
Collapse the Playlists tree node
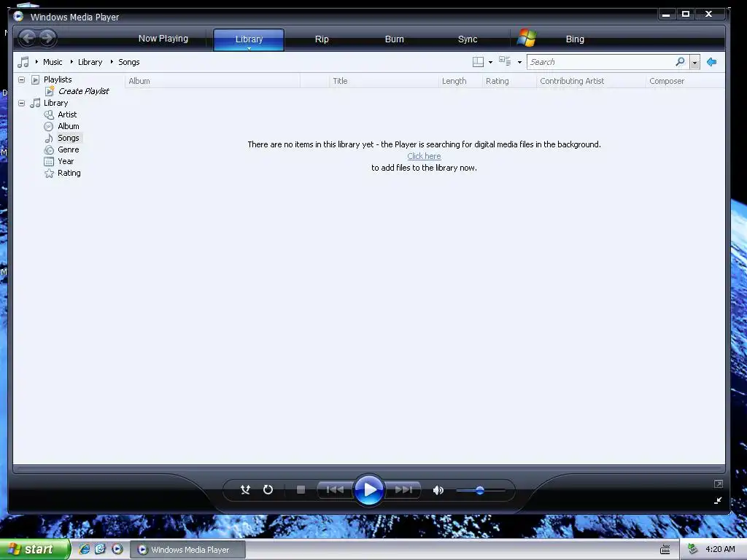pos(21,79)
